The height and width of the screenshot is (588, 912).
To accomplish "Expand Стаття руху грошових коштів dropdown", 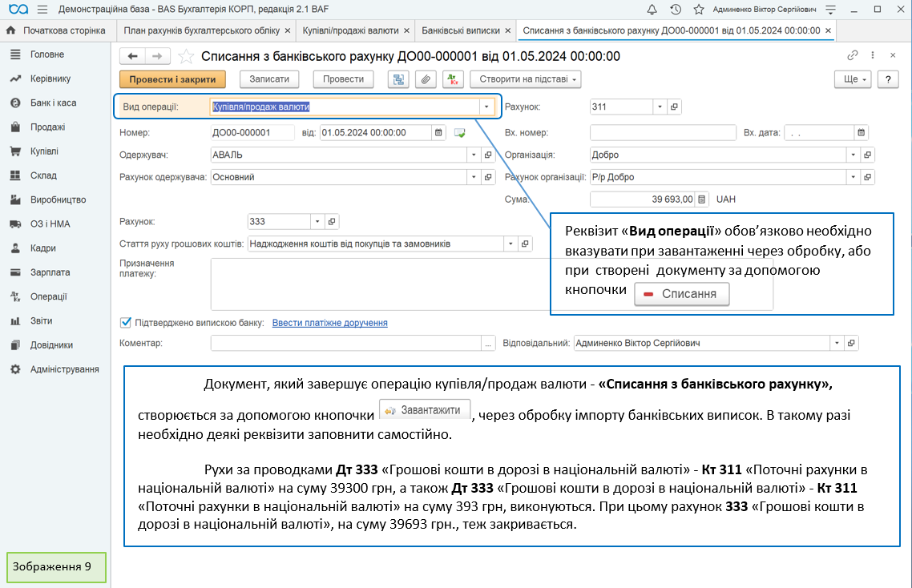I will pyautogui.click(x=510, y=244).
